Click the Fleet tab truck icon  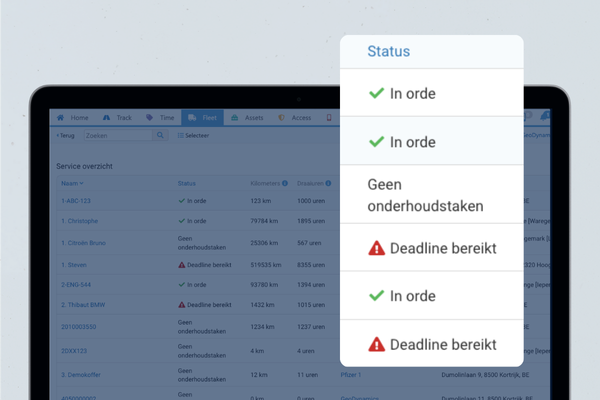point(192,118)
